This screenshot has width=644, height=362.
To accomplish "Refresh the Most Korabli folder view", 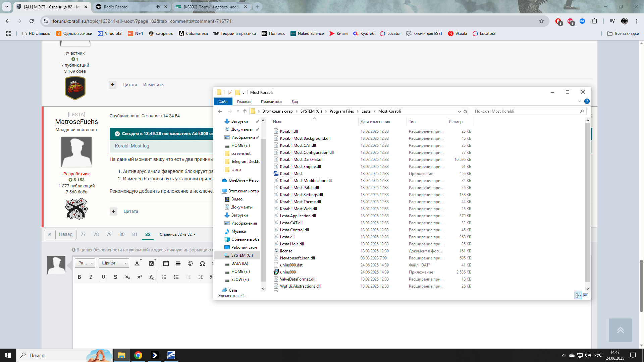I will point(465,111).
